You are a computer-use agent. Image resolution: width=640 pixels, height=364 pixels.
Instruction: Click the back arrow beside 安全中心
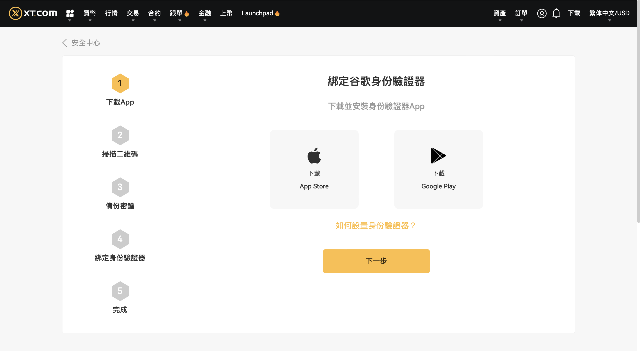pos(65,43)
